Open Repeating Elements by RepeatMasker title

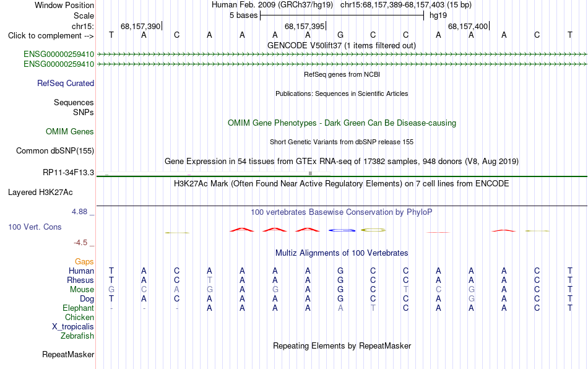click(342, 345)
